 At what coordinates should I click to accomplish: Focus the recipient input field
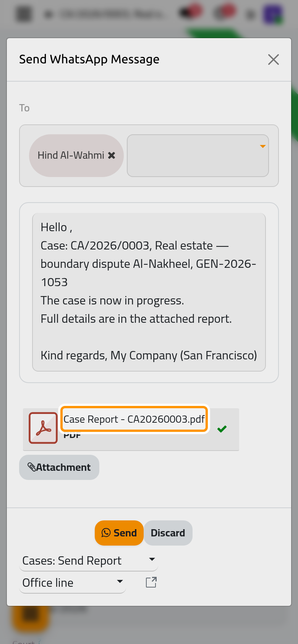(x=198, y=155)
